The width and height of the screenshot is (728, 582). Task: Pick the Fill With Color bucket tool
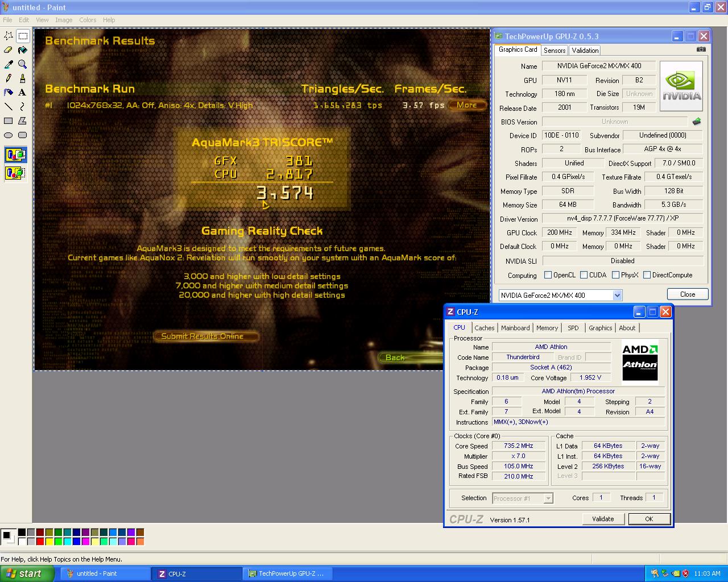point(23,50)
